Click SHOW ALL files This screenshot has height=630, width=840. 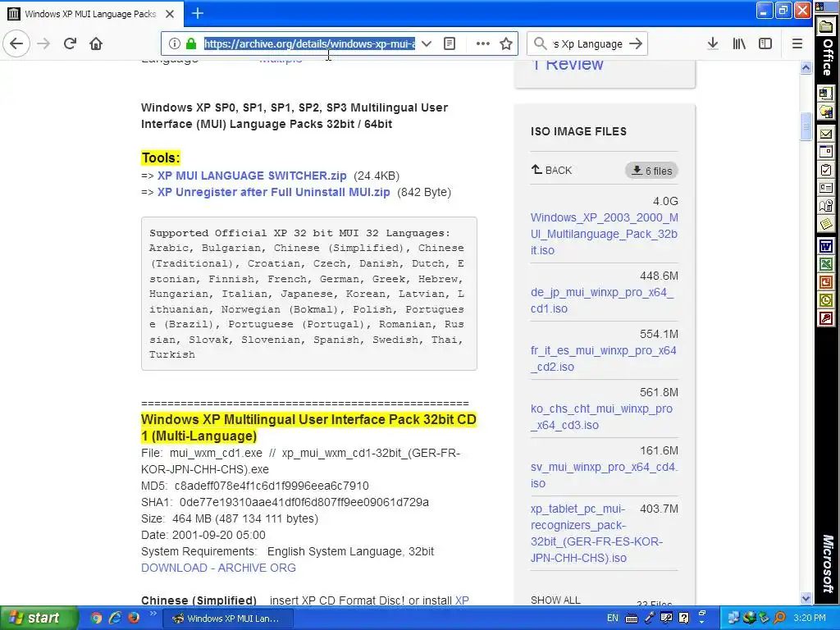click(x=555, y=600)
